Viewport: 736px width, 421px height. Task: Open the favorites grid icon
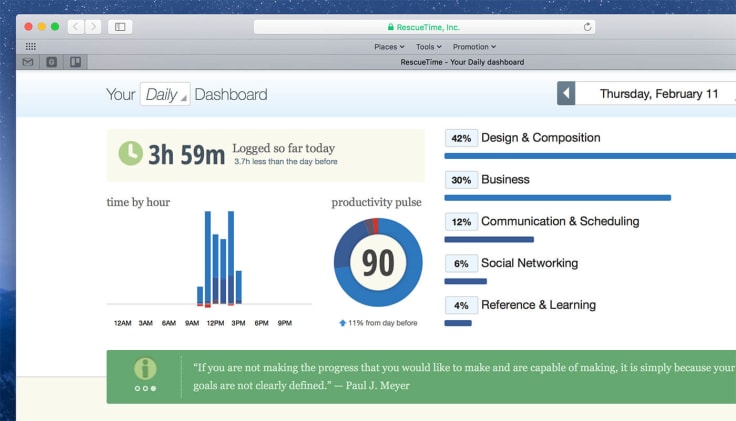(31, 46)
